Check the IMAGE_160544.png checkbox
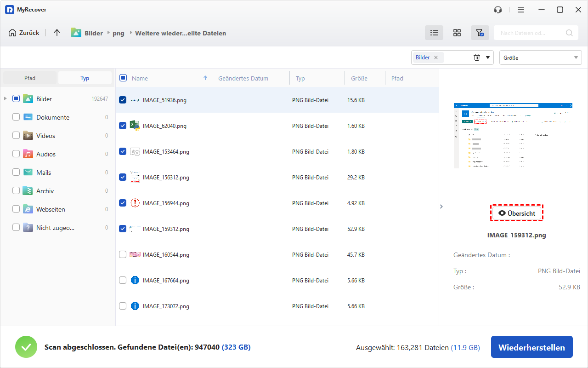 point(123,254)
